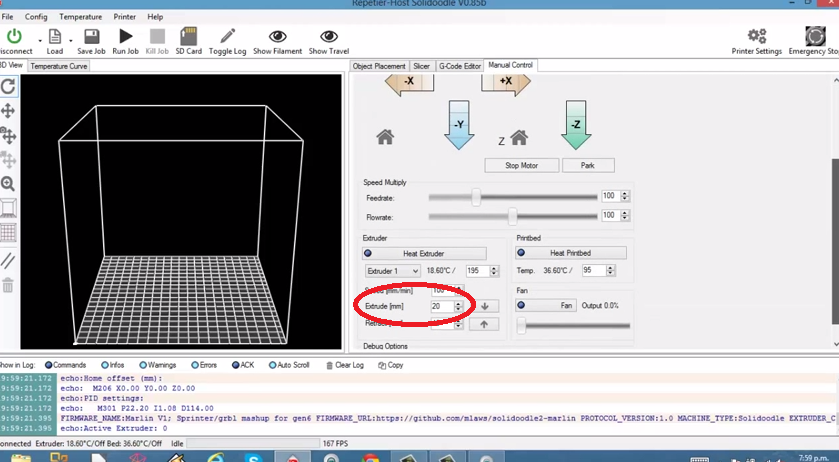This screenshot has height=462, width=839.
Task: Hit the Emergency Stop icon
Action: pyautogui.click(x=815, y=36)
